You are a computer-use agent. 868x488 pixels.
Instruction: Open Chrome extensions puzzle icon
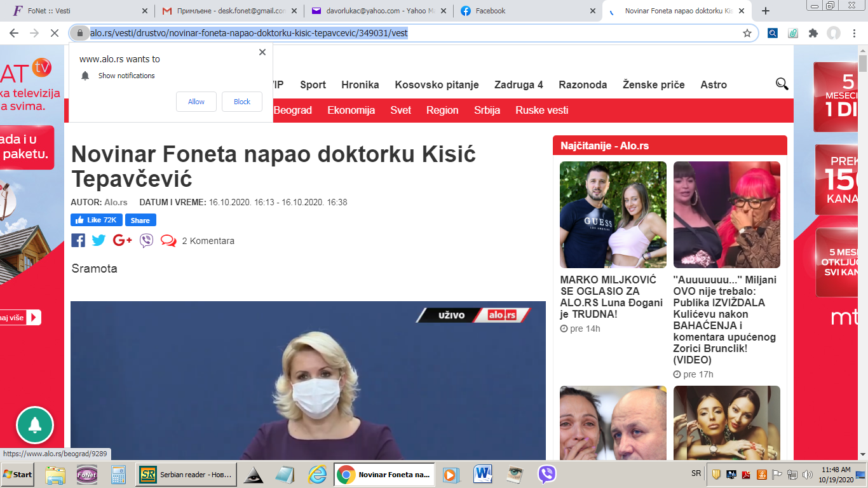(x=813, y=33)
